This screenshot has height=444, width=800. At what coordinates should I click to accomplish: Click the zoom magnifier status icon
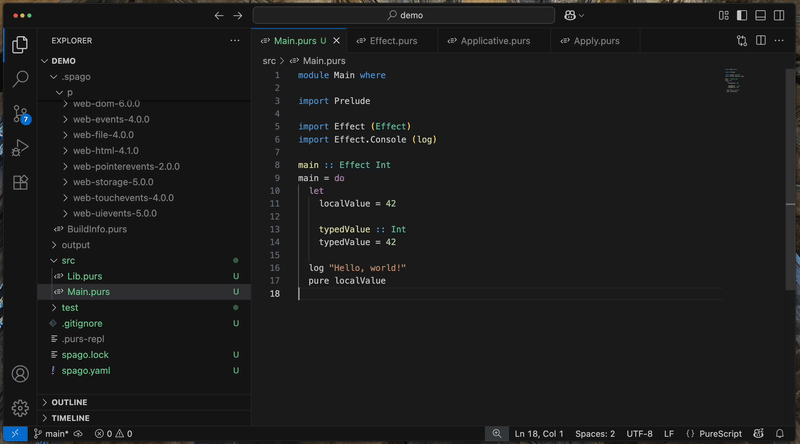pyautogui.click(x=496, y=434)
